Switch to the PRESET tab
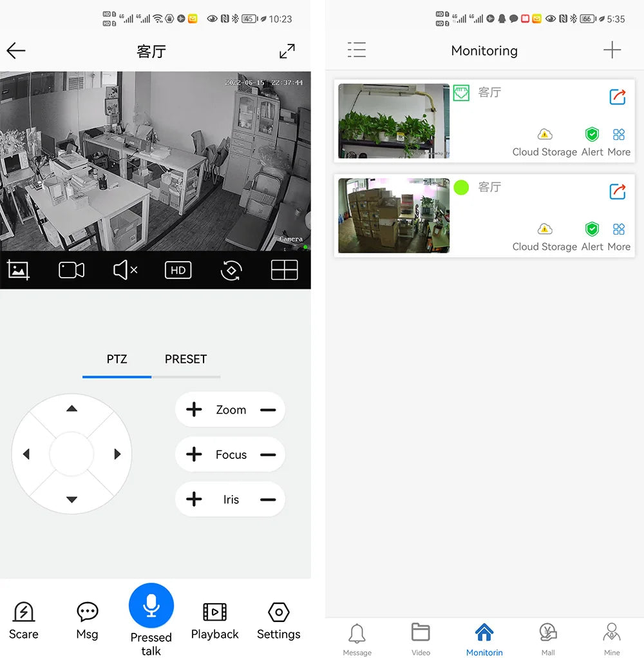 (186, 359)
